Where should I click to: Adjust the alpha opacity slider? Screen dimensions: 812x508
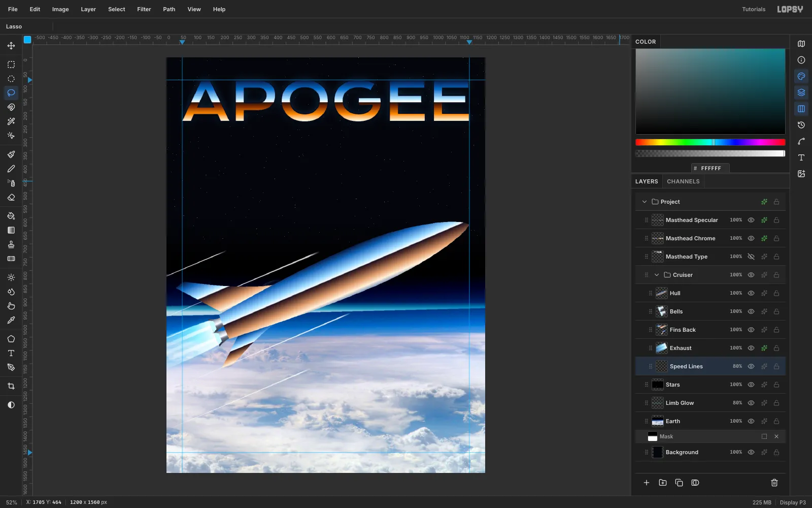tap(710, 153)
